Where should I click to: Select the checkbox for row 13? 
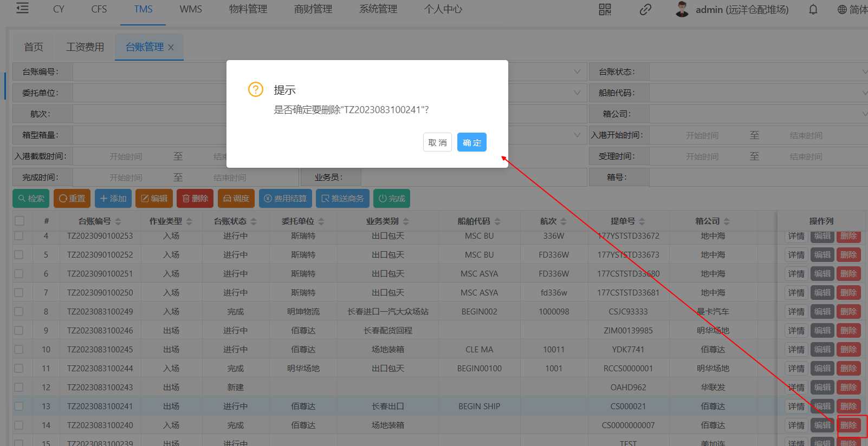click(x=20, y=406)
